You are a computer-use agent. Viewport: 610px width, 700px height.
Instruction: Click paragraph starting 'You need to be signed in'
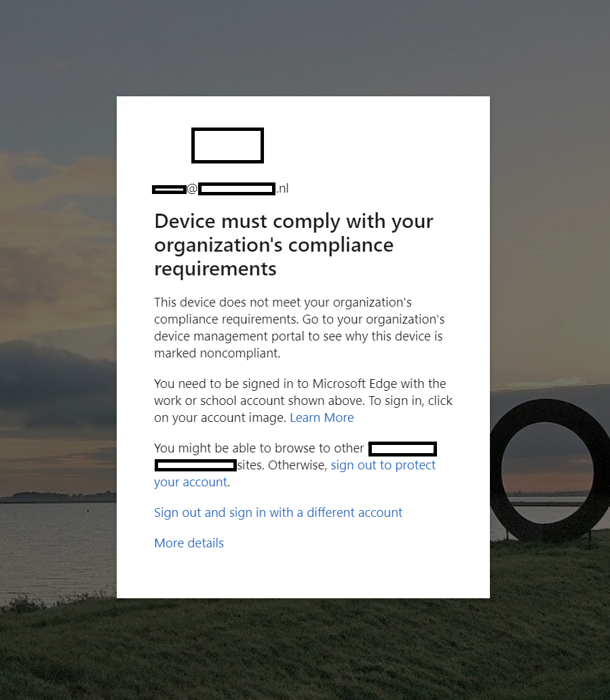tap(303, 400)
